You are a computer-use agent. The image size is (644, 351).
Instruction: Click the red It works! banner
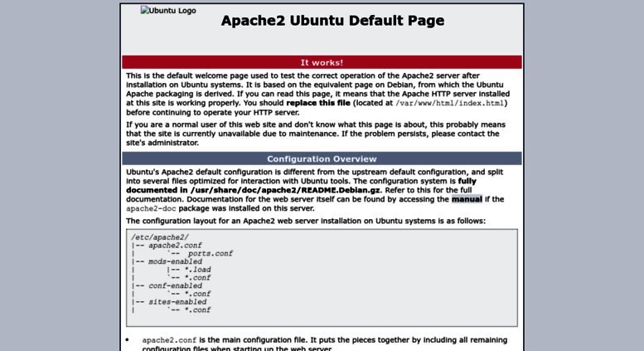[x=322, y=62]
